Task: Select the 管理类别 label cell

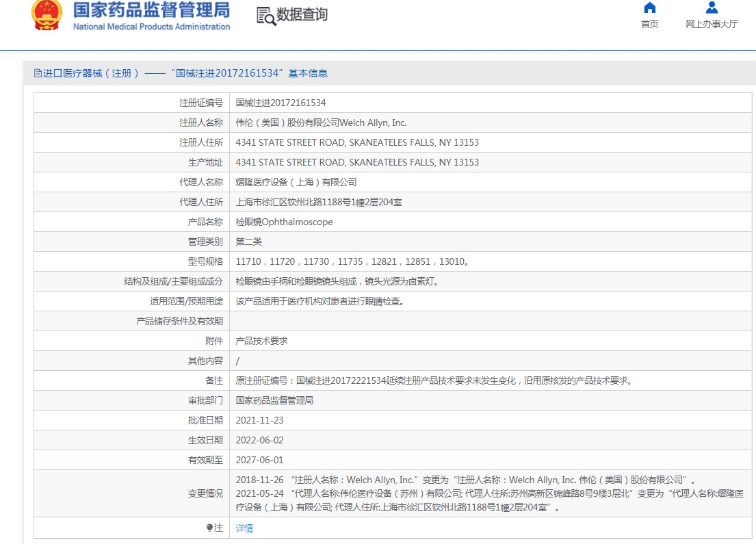Action: point(131,241)
